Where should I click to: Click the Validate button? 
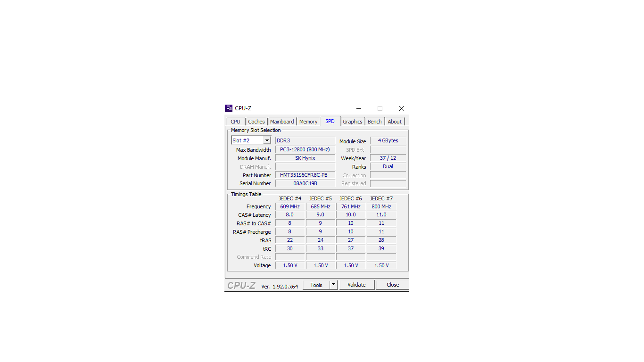[x=356, y=285]
